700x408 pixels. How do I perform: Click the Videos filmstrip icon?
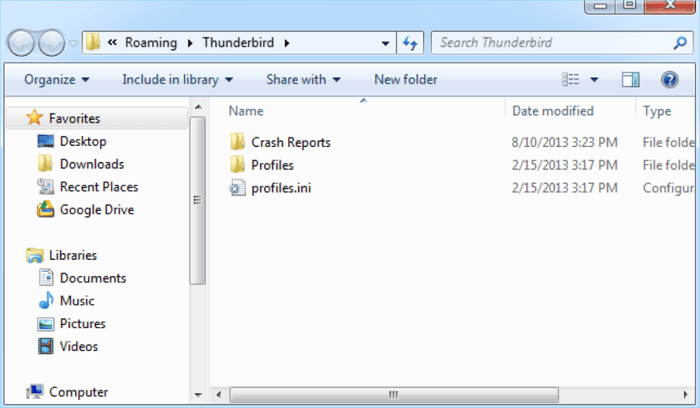pyautogui.click(x=46, y=346)
